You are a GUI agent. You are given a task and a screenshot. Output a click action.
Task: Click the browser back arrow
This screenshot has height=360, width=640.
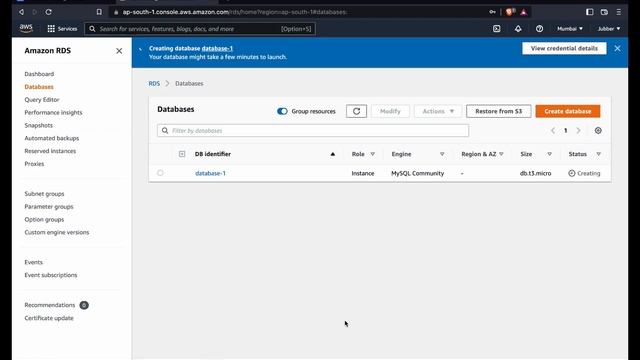click(21, 12)
